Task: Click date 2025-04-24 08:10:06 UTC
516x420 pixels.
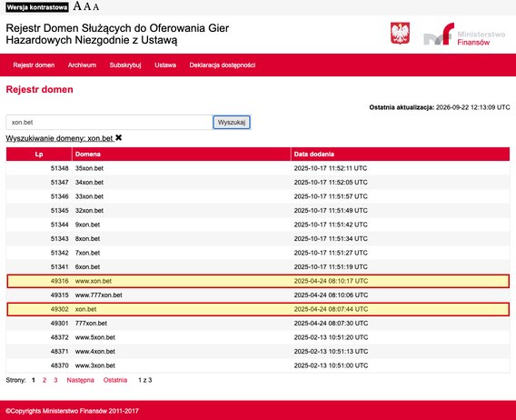Action: point(331,295)
